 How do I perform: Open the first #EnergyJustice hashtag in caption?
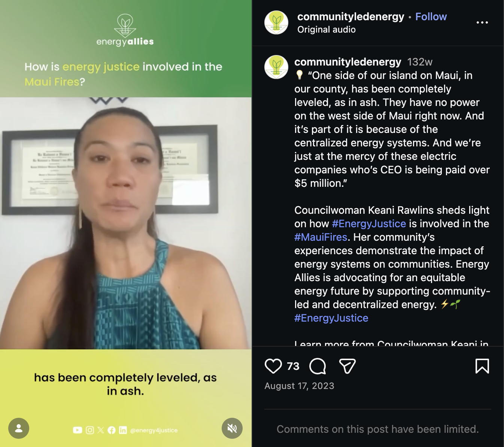(369, 223)
